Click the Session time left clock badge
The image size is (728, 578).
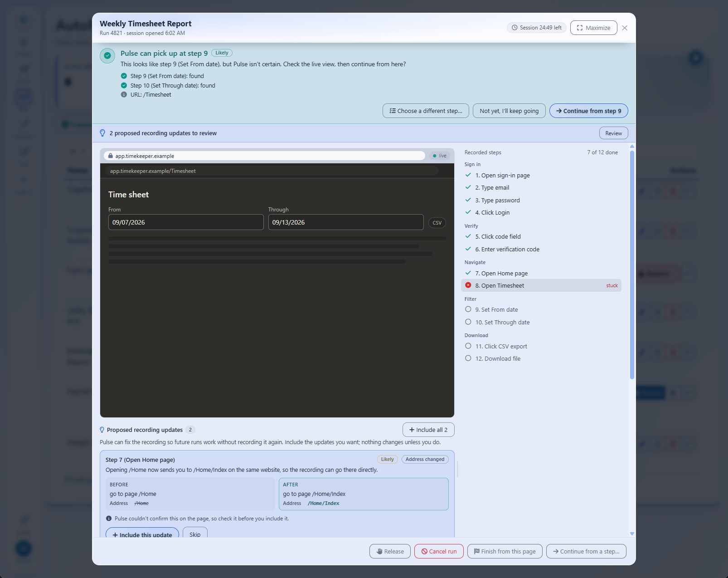[537, 28]
